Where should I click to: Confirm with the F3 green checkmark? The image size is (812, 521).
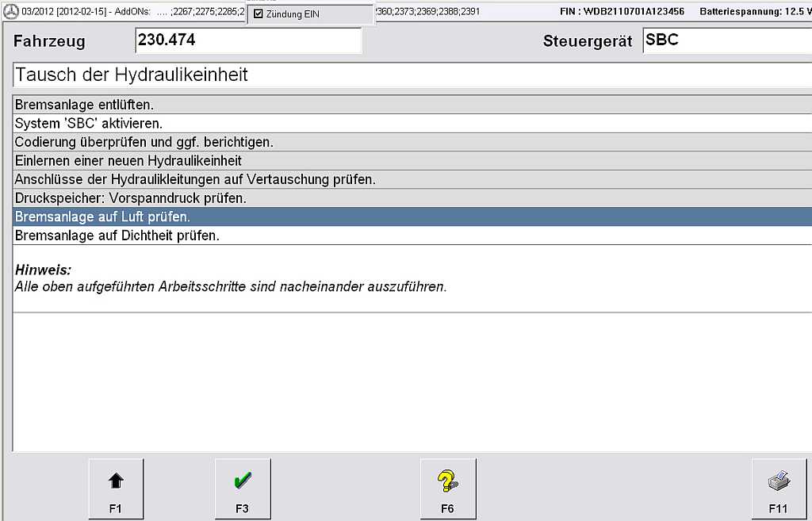pyautogui.click(x=243, y=488)
